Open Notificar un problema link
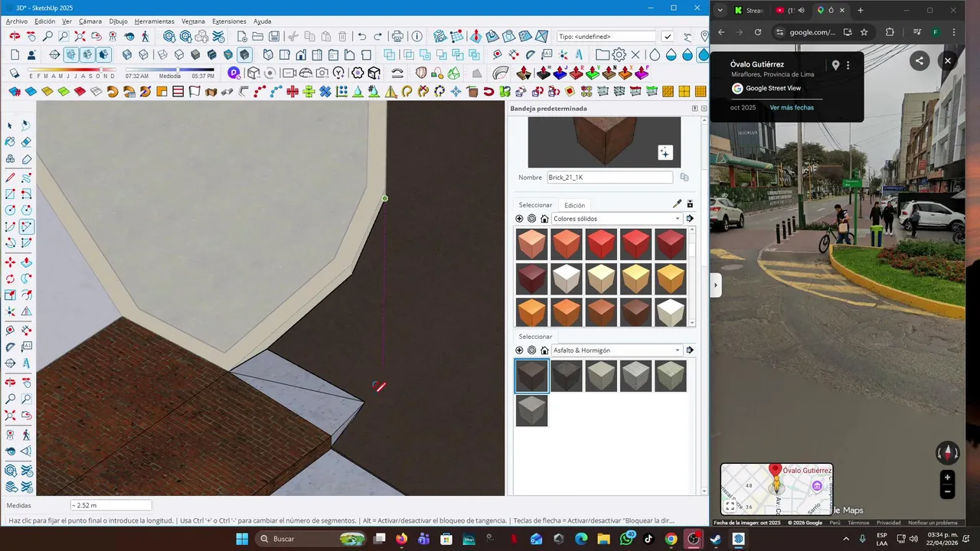 tap(933, 523)
